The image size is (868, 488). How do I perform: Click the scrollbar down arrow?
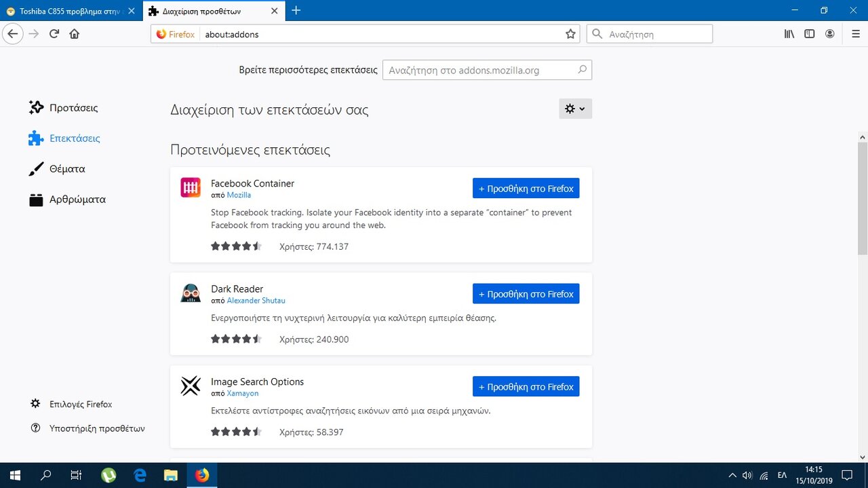(x=862, y=457)
